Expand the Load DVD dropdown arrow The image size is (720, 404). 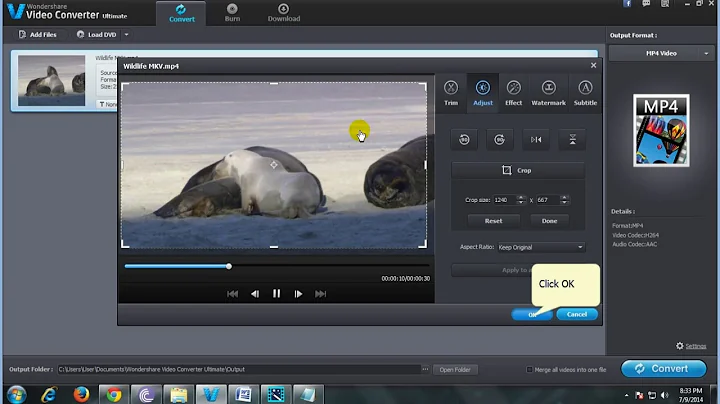point(126,34)
